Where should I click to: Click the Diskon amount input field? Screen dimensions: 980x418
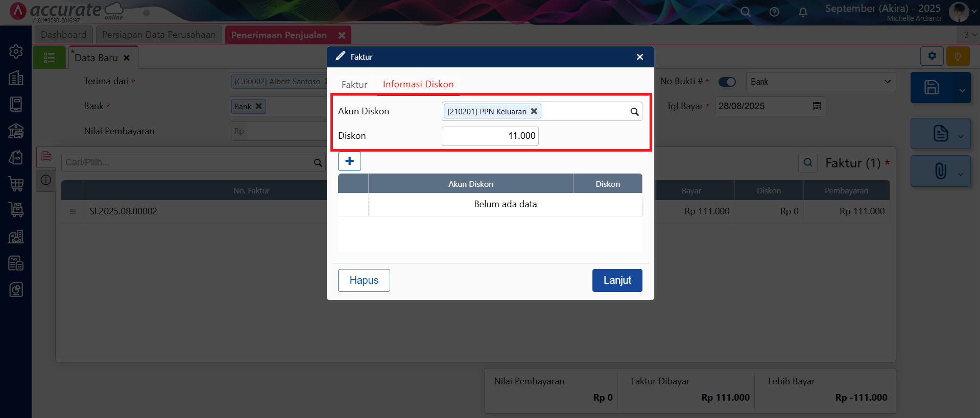(x=490, y=136)
